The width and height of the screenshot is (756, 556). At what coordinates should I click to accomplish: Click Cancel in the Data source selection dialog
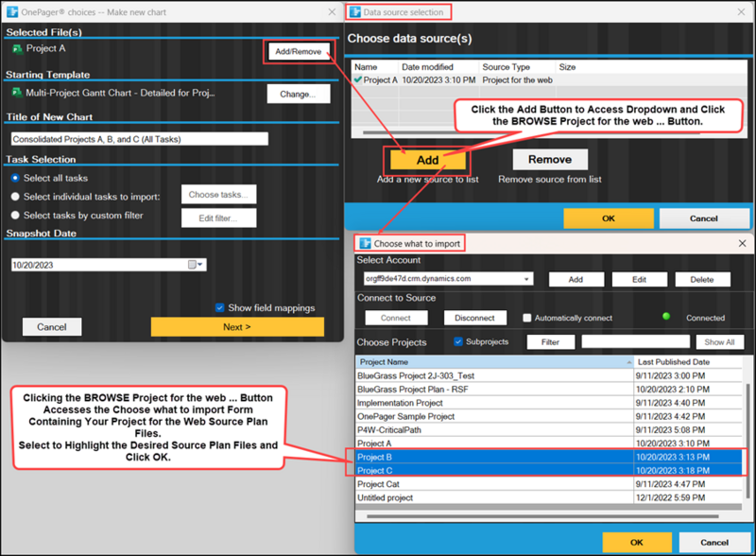click(x=703, y=218)
